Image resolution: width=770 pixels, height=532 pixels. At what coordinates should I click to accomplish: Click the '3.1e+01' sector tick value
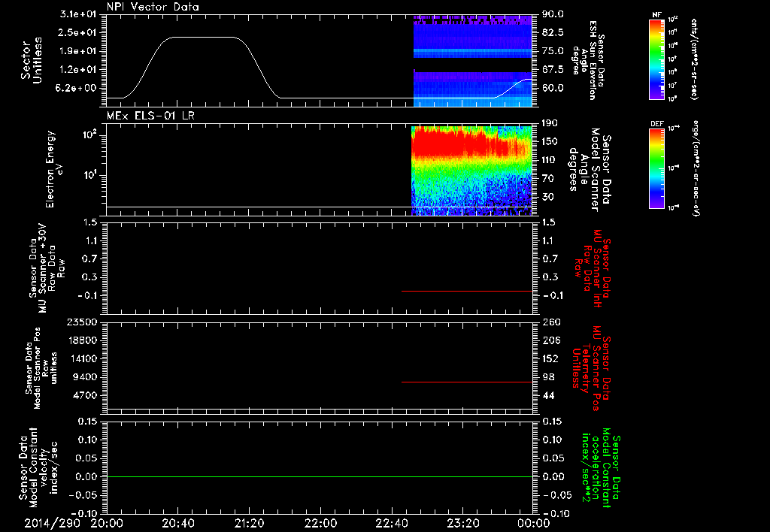point(78,14)
